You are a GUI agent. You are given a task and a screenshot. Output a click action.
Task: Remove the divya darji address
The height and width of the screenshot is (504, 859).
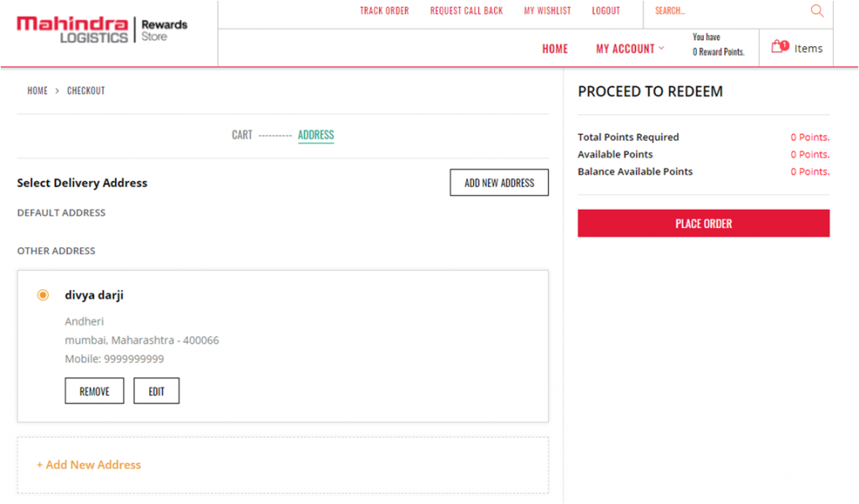94,391
